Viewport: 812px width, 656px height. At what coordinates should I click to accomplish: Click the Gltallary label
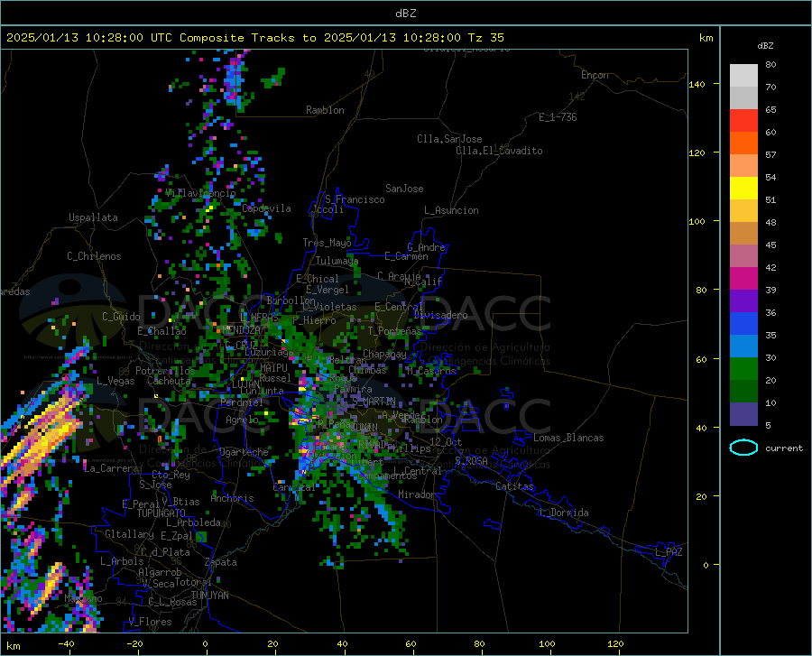click(129, 534)
